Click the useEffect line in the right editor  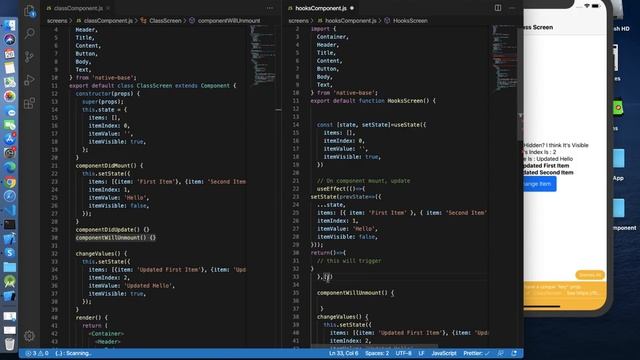(341, 189)
